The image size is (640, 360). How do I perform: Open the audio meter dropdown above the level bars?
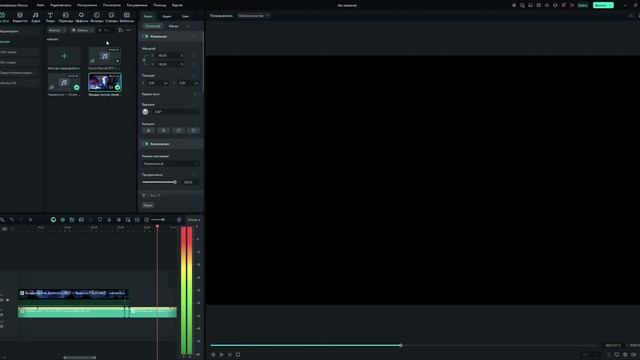pos(193,220)
